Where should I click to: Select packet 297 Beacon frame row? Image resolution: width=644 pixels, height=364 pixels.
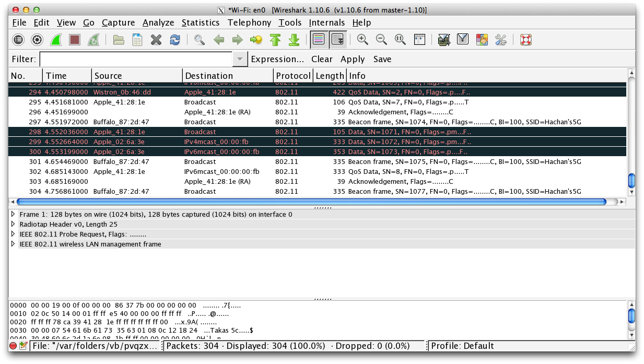tap(318, 122)
